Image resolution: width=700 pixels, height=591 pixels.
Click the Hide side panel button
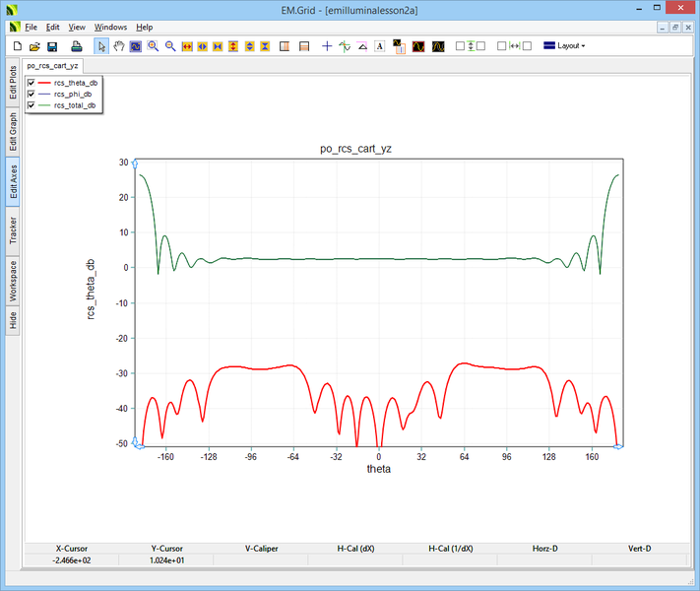pyautogui.click(x=12, y=320)
